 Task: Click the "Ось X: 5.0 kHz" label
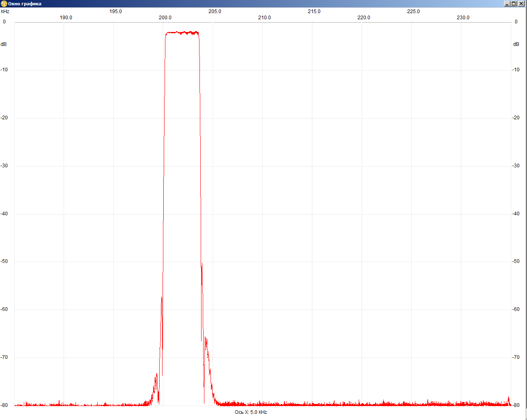tap(251, 412)
